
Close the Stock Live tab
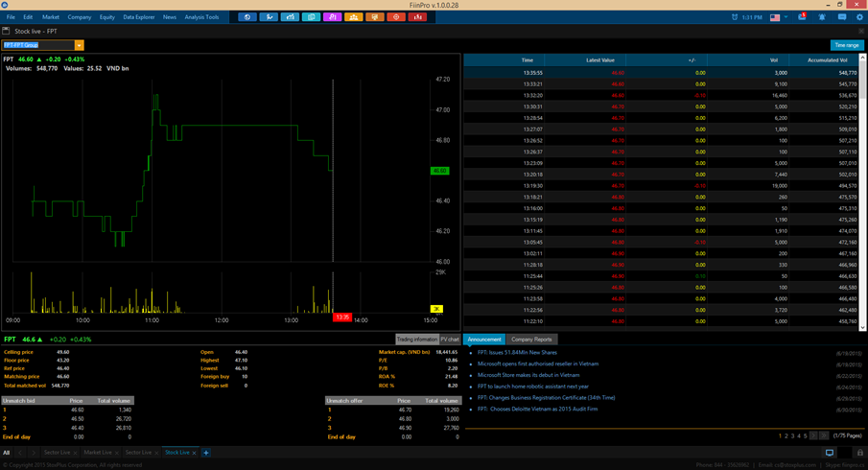point(195,454)
